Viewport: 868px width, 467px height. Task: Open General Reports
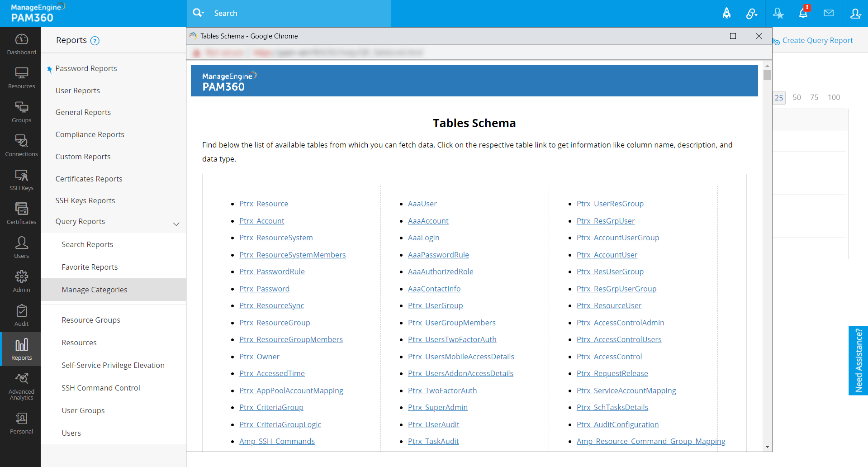83,112
